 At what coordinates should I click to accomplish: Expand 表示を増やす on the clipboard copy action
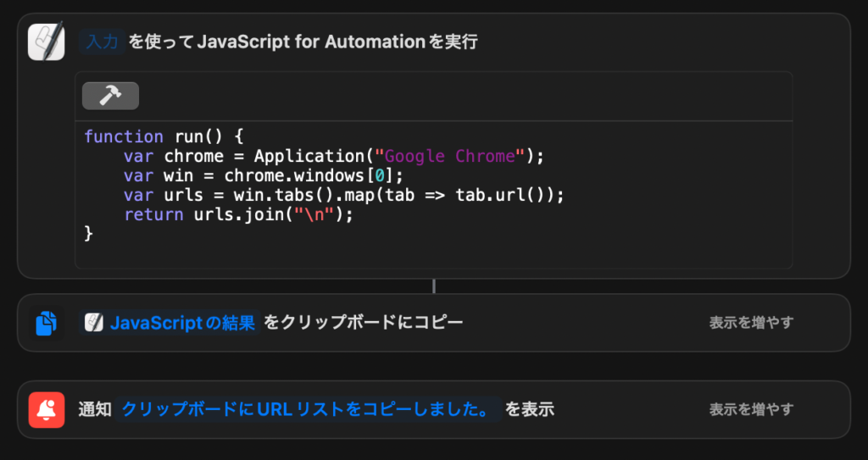[x=751, y=323]
